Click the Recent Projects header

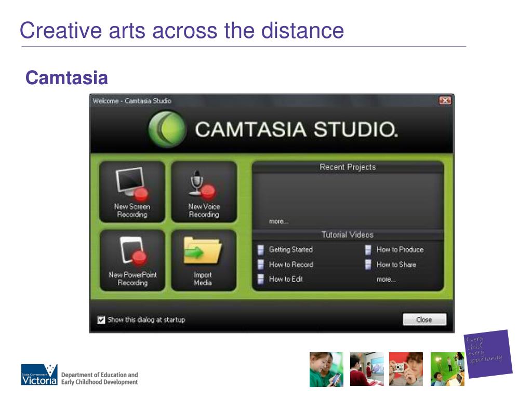pyautogui.click(x=348, y=167)
